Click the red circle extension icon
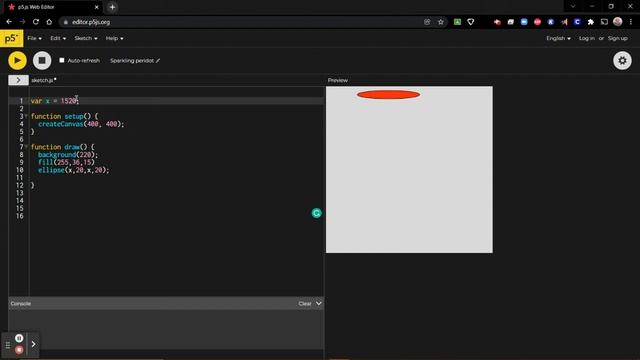 pyautogui.click(x=537, y=22)
